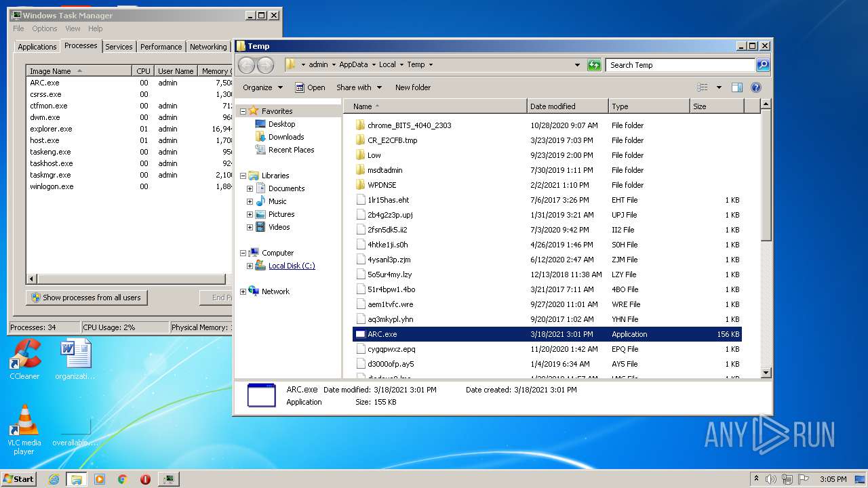Open the Organize dropdown menu

click(x=262, y=87)
